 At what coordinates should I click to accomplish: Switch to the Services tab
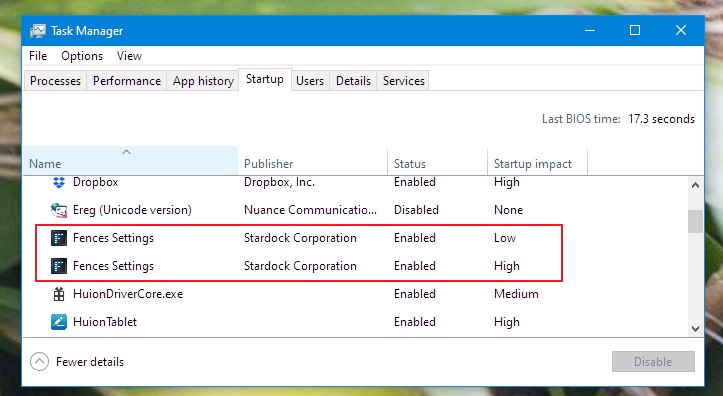tap(403, 81)
